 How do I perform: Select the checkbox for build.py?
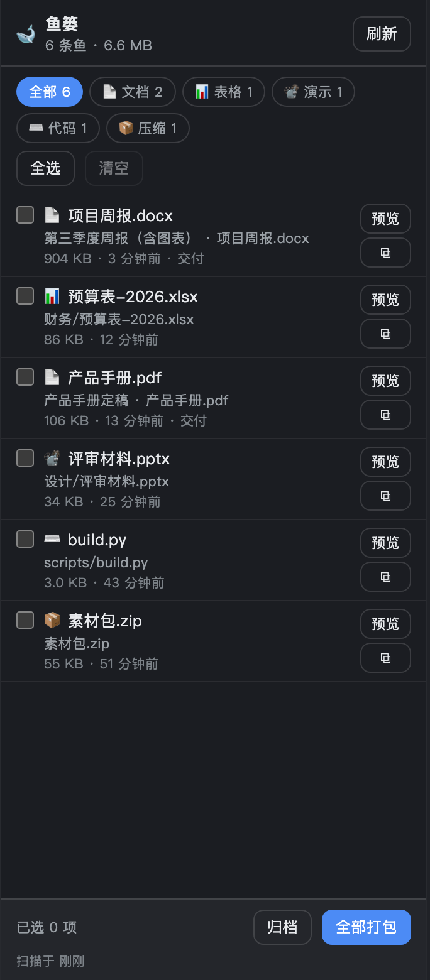[x=25, y=539]
